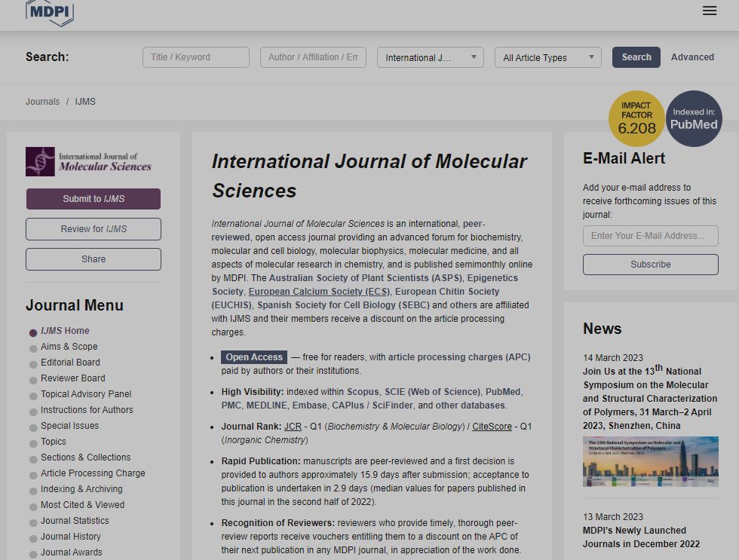Click the Enter Your E-Mail Address field
The width and height of the screenshot is (739, 560).
(x=650, y=235)
